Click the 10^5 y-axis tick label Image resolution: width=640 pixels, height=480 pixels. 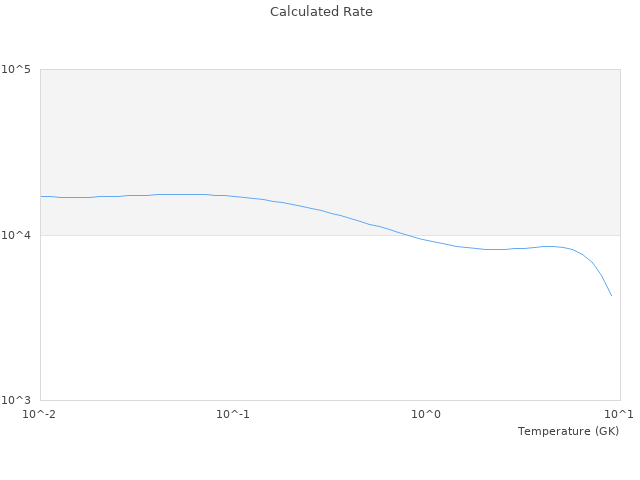point(16,69)
